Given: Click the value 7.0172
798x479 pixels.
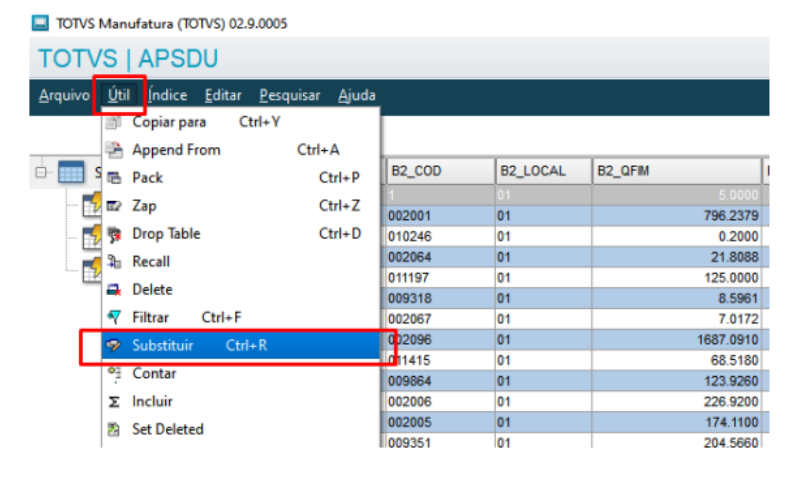Looking at the screenshot, I should [x=738, y=320].
